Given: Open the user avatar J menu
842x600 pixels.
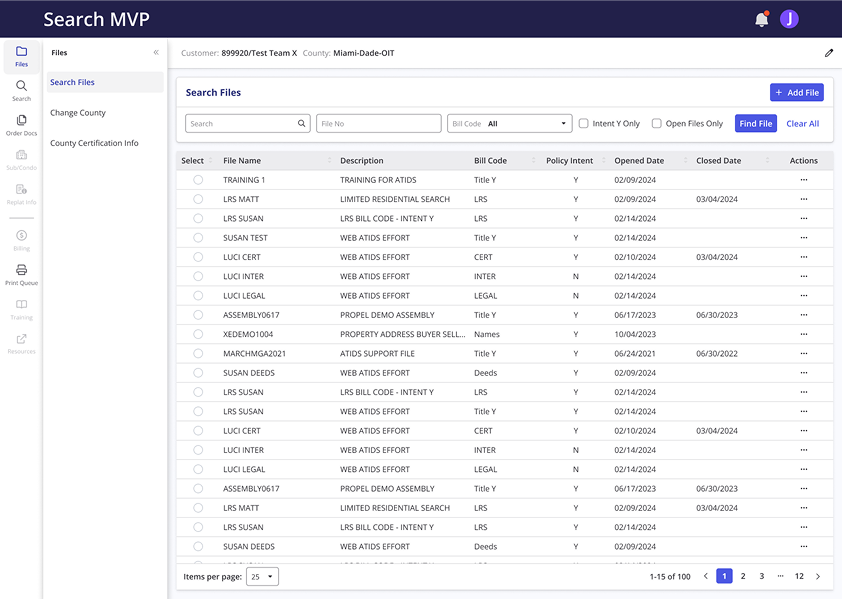Looking at the screenshot, I should coord(789,19).
